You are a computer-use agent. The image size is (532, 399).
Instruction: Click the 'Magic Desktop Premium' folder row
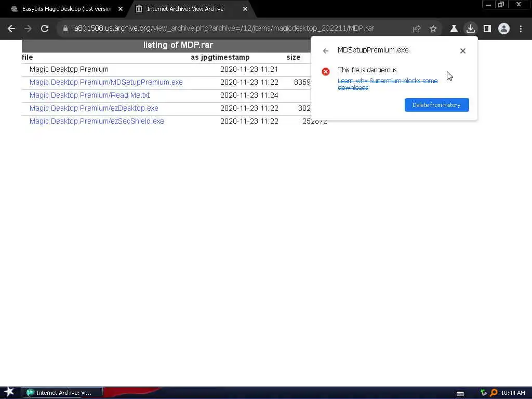tap(69, 69)
